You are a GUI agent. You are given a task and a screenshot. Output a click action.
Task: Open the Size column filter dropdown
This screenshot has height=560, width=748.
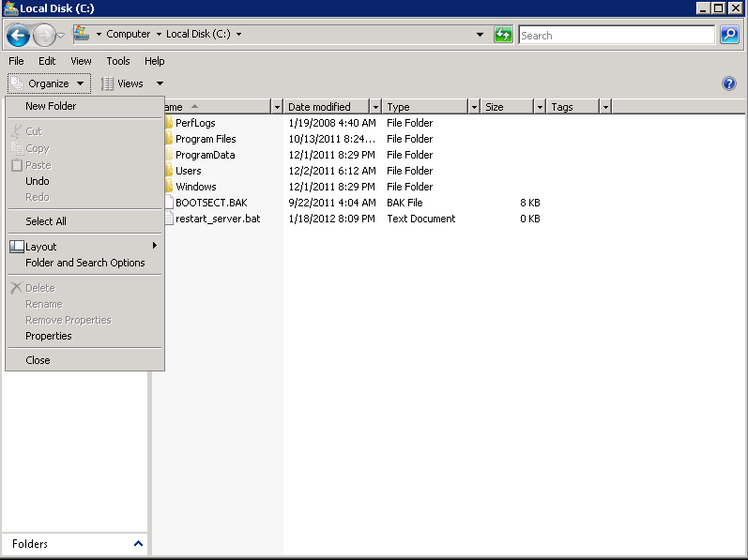coord(540,107)
